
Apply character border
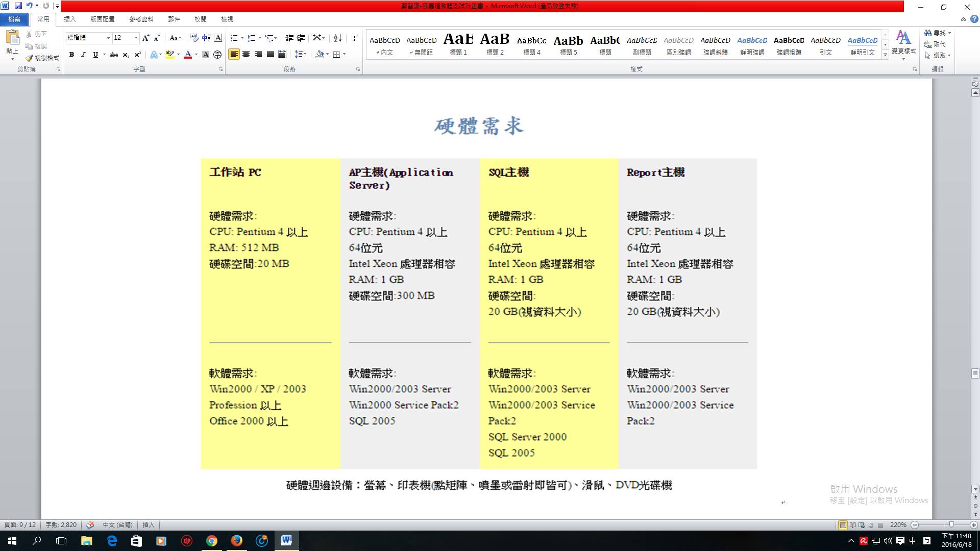[218, 38]
